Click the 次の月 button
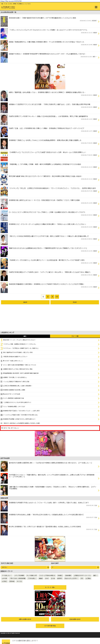 75,302
